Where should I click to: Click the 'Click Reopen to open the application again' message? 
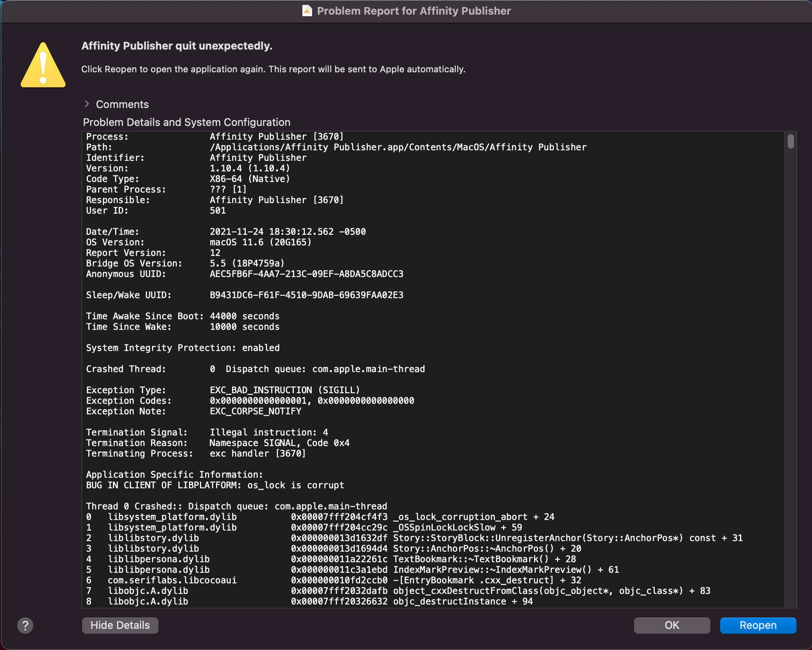coord(273,69)
